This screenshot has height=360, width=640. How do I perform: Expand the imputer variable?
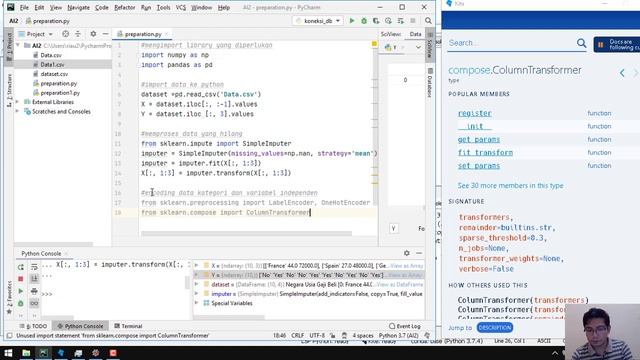pos(197,294)
